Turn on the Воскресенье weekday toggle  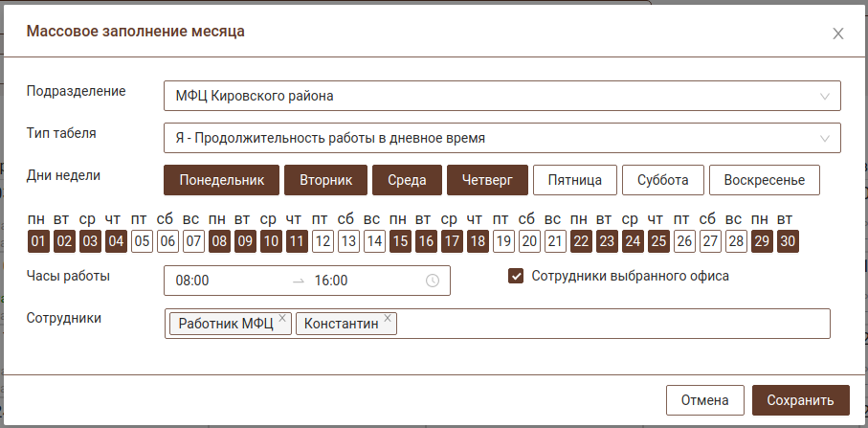coord(764,180)
